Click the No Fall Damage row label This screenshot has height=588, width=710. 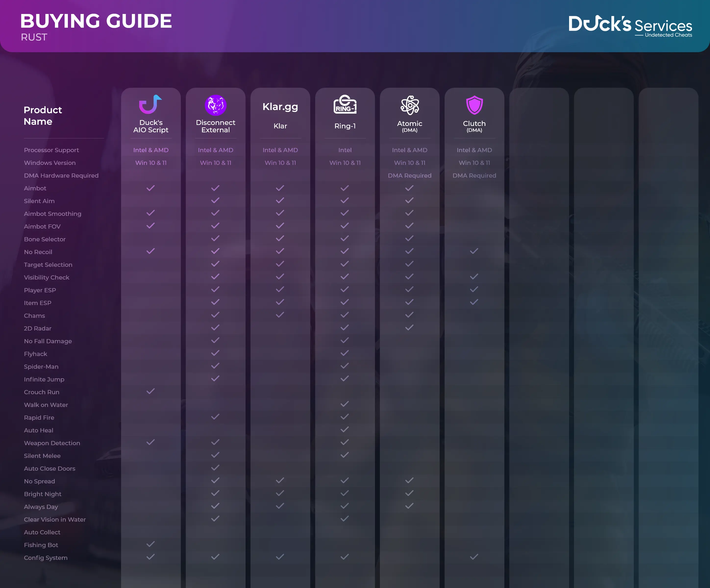tap(48, 341)
